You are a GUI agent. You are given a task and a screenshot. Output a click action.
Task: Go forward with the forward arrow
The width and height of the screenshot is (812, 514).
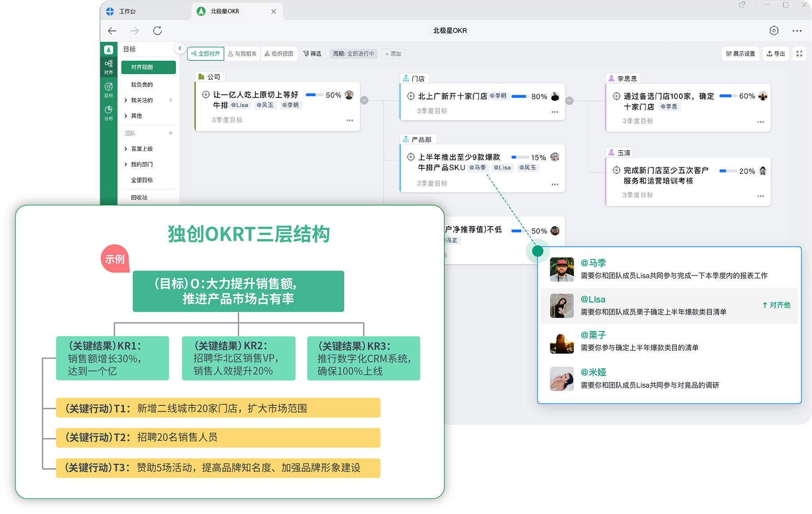pos(134,31)
